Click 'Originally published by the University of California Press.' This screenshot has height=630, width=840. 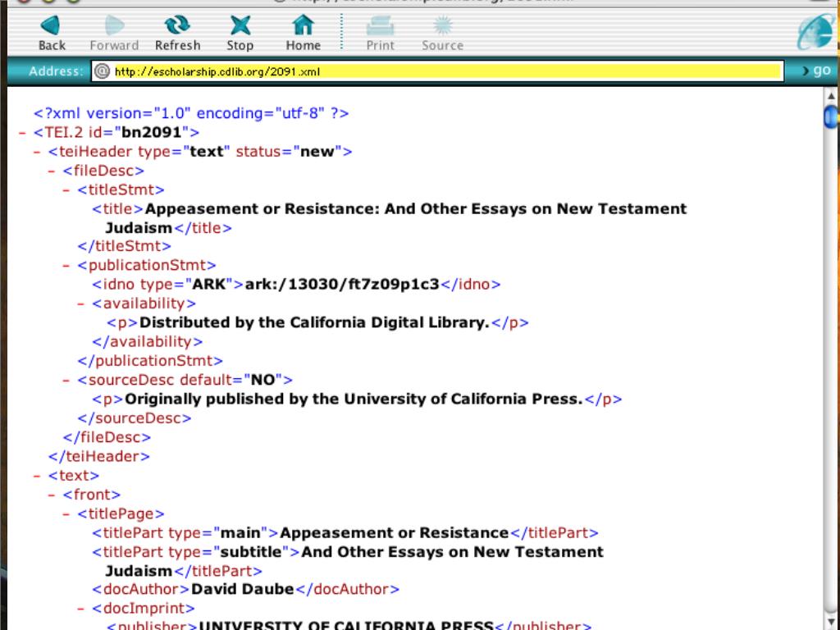(x=354, y=399)
